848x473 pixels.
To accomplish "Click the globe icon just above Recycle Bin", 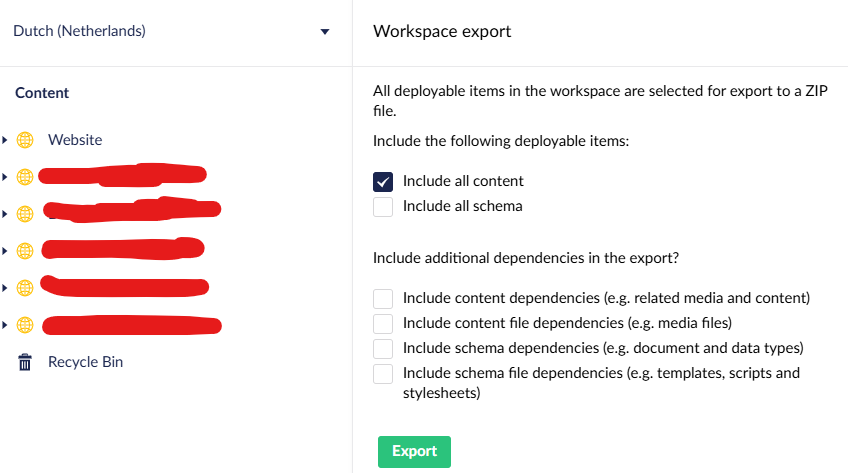I will tap(25, 325).
